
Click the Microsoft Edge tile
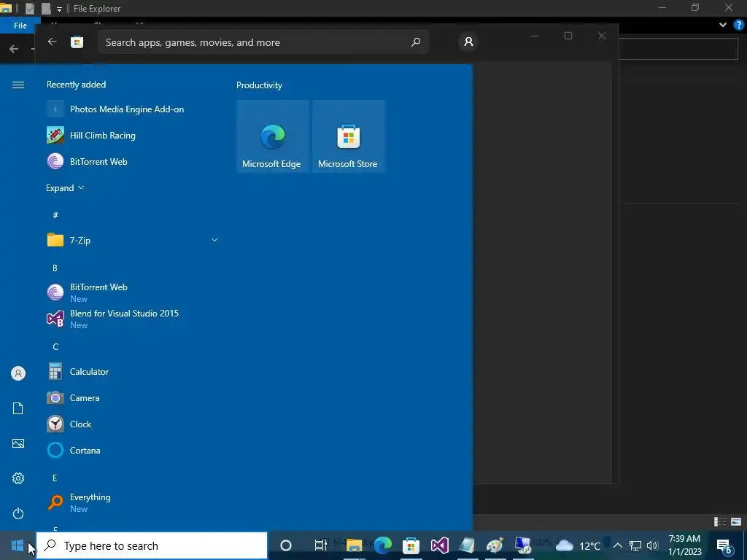pos(273,136)
